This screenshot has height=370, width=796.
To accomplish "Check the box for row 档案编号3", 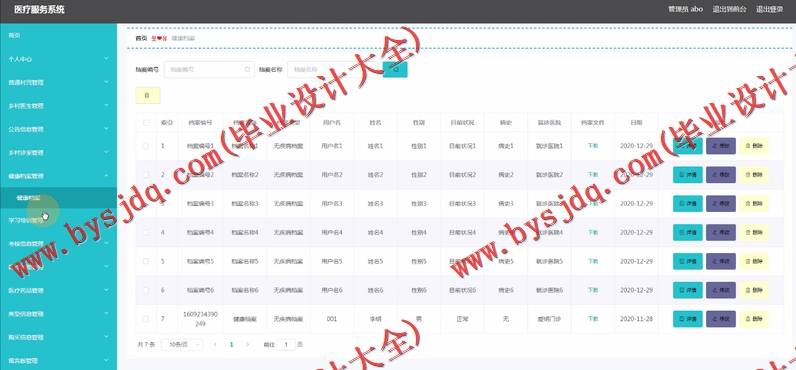I will tap(146, 204).
